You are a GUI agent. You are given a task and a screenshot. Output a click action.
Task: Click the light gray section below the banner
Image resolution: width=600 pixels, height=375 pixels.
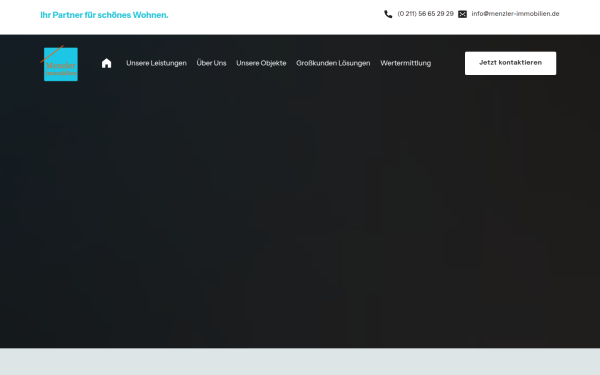pyautogui.click(x=300, y=361)
